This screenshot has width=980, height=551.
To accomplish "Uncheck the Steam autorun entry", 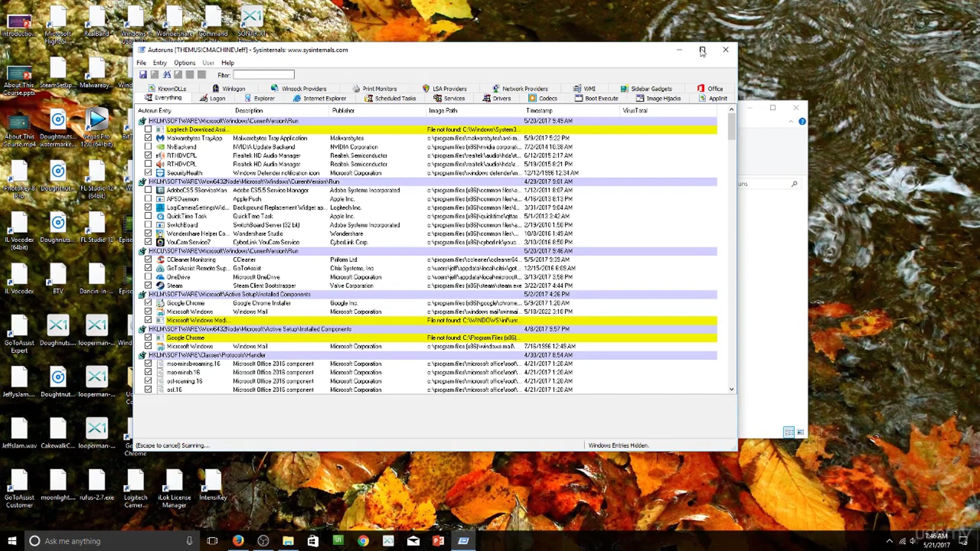I will 148,285.
